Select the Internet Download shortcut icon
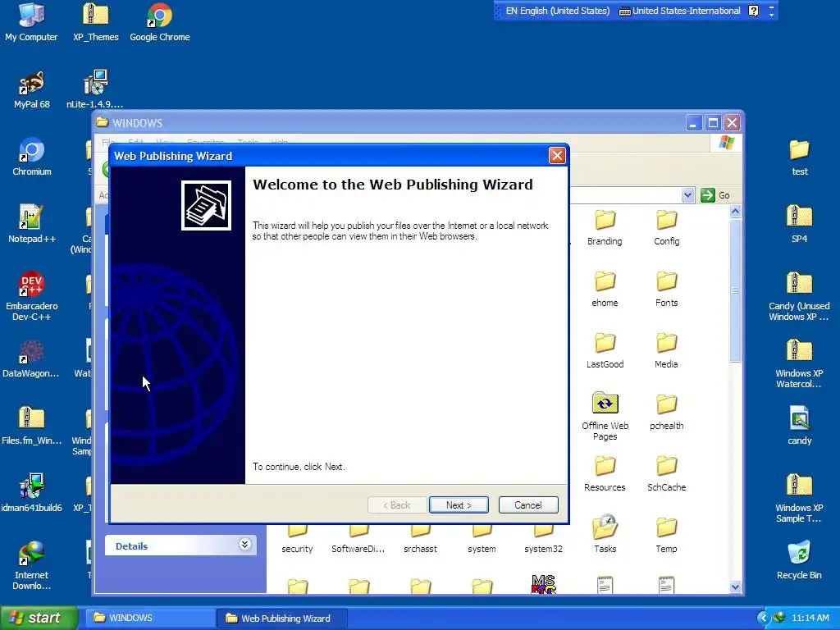 [x=32, y=566]
